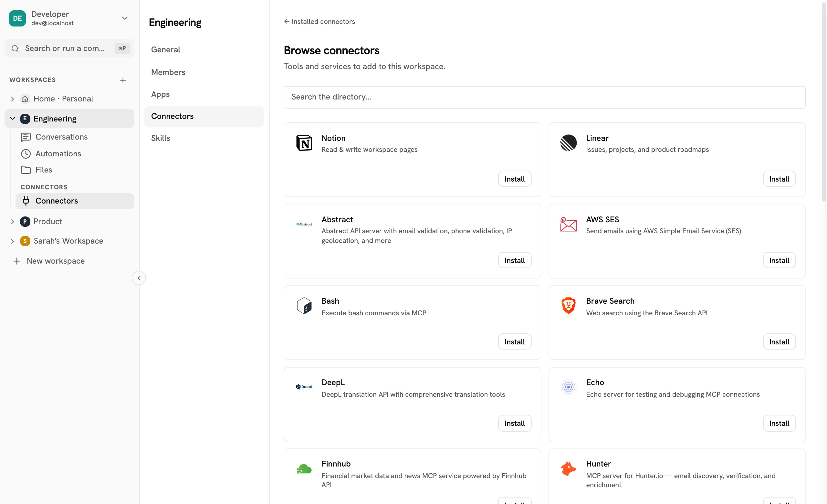The width and height of the screenshot is (827, 504).
Task: Click the ⌘P shortcut badge
Action: click(122, 48)
